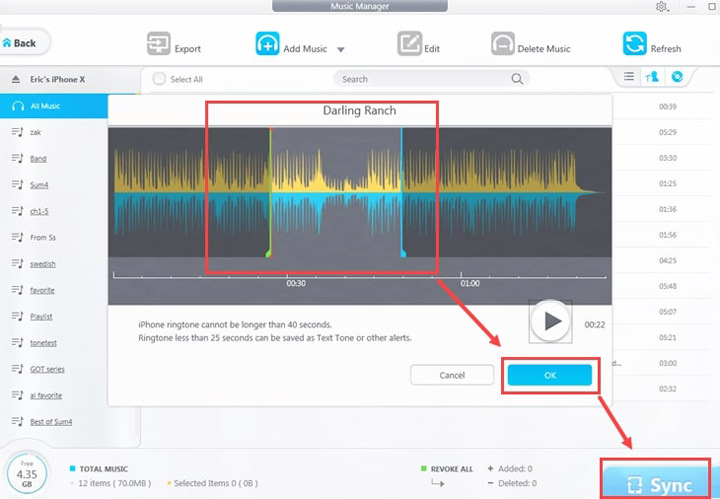Image resolution: width=720 pixels, height=499 pixels.
Task: Open the al favorite playlist
Action: point(46,395)
